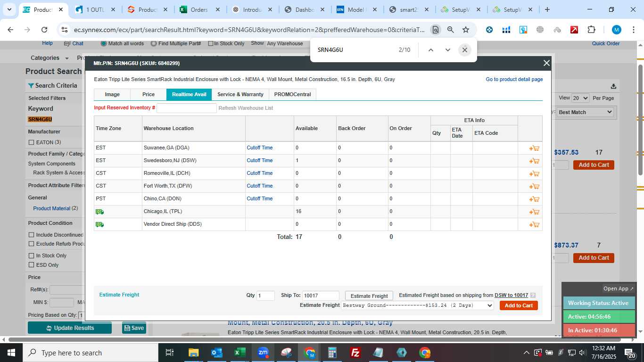Open Chrome three-dot menu
Image resolution: width=644 pixels, height=362 pixels.
[633, 30]
